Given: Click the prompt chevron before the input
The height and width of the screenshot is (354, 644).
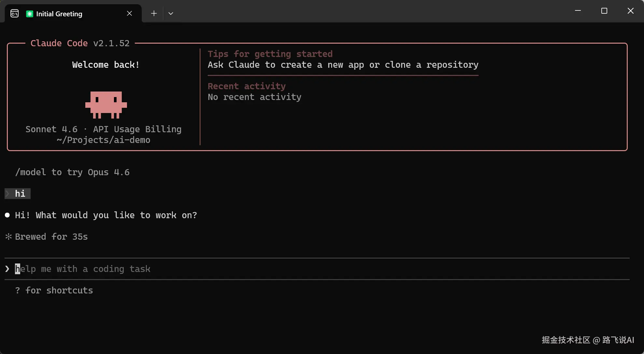Looking at the screenshot, I should point(7,269).
